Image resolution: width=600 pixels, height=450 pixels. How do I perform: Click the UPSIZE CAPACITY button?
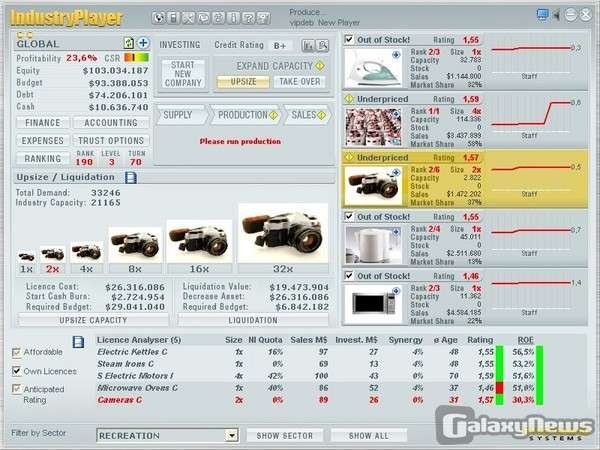(93, 320)
